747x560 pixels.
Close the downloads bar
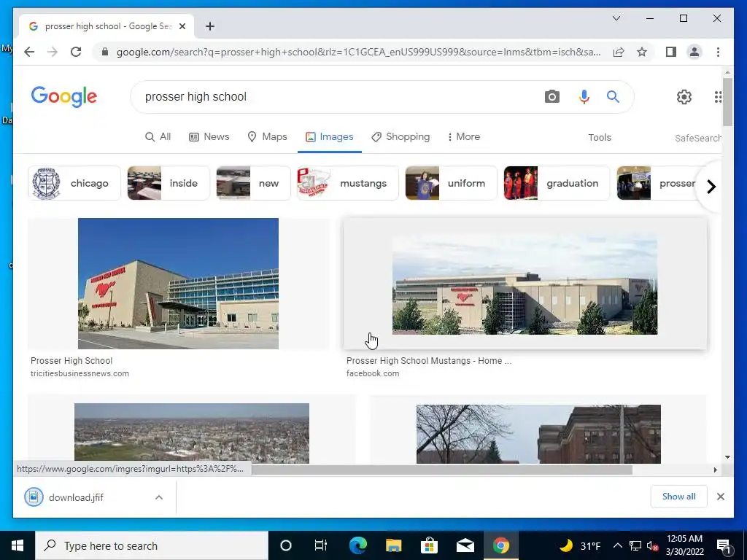pyautogui.click(x=720, y=497)
